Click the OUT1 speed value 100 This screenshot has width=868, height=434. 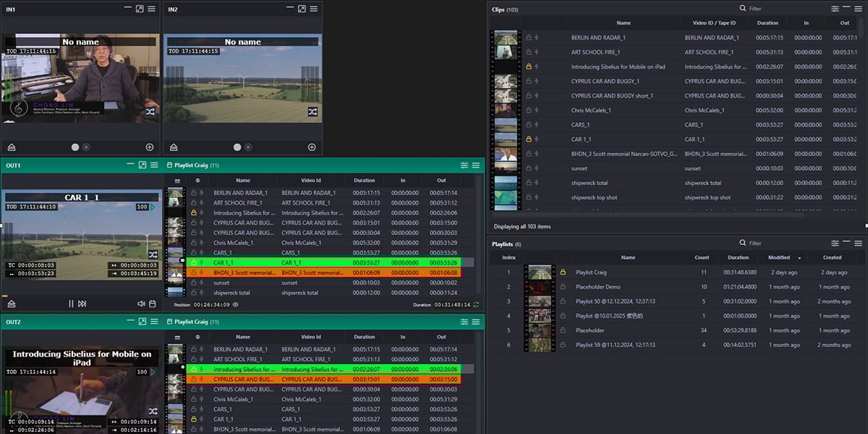pyautogui.click(x=142, y=207)
